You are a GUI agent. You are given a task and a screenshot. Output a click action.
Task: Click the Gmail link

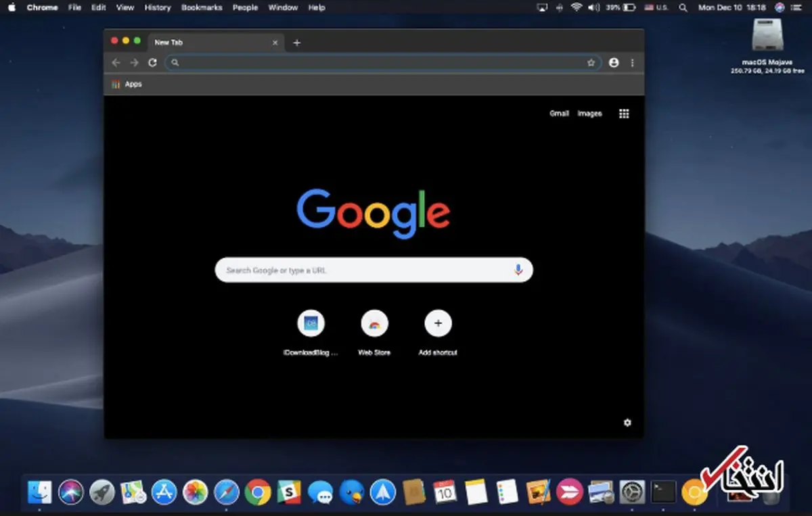tap(559, 114)
